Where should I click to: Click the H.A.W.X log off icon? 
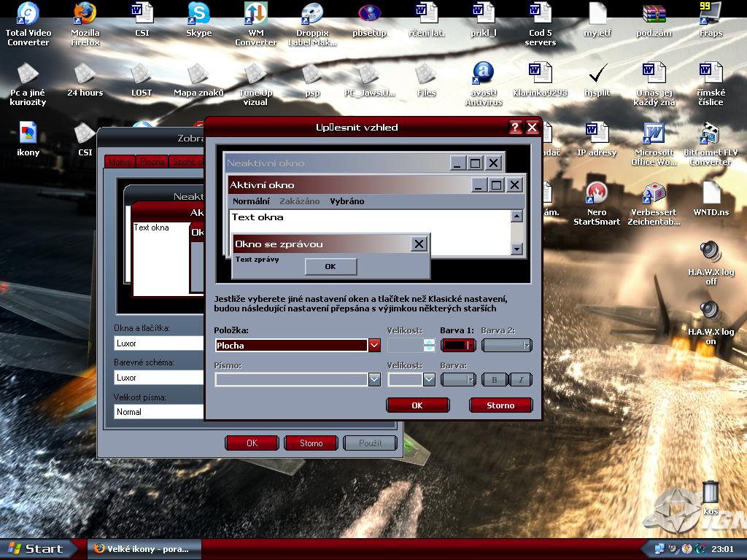click(x=711, y=254)
